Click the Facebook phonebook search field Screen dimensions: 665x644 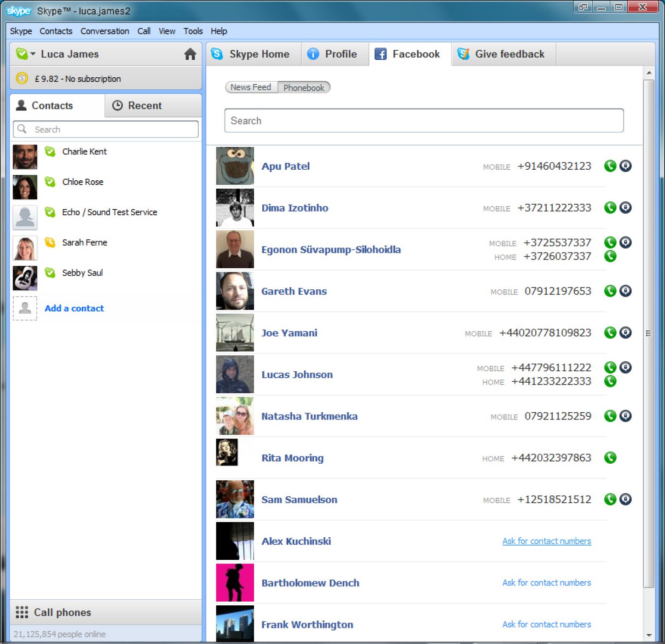pyautogui.click(x=422, y=121)
